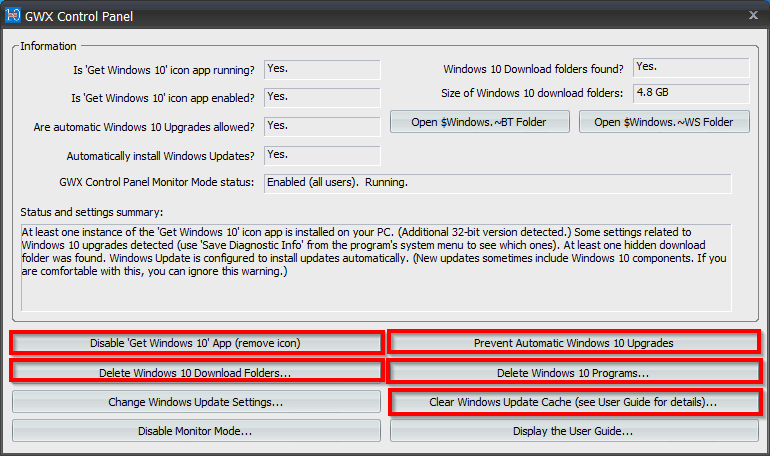
Task: Click the 4.8 GB size field
Action: pyautogui.click(x=691, y=93)
